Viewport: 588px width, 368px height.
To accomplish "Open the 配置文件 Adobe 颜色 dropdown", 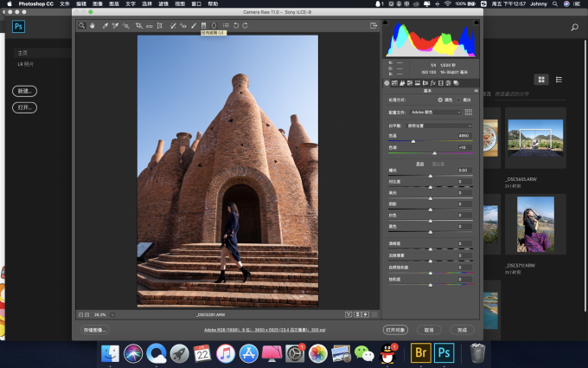I will pyautogui.click(x=435, y=112).
